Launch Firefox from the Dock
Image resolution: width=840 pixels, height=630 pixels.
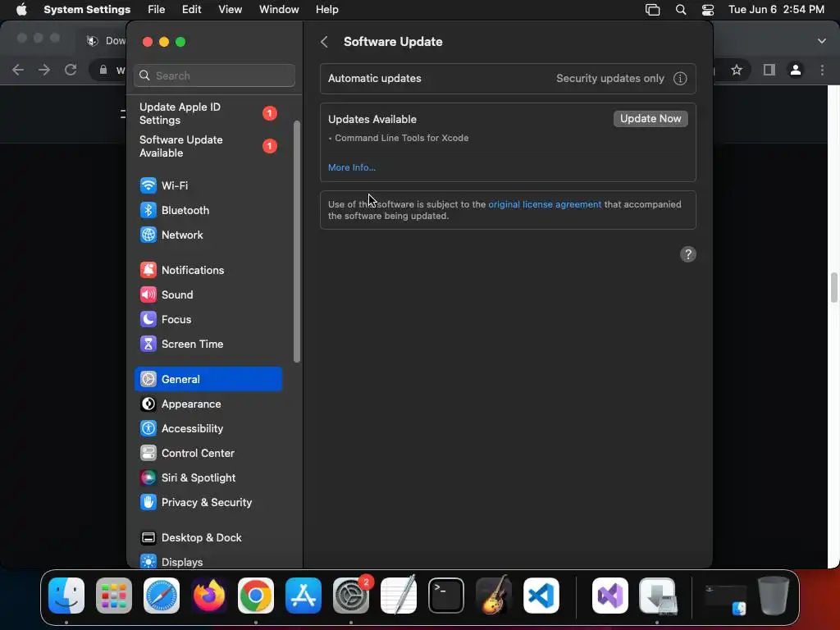point(209,596)
